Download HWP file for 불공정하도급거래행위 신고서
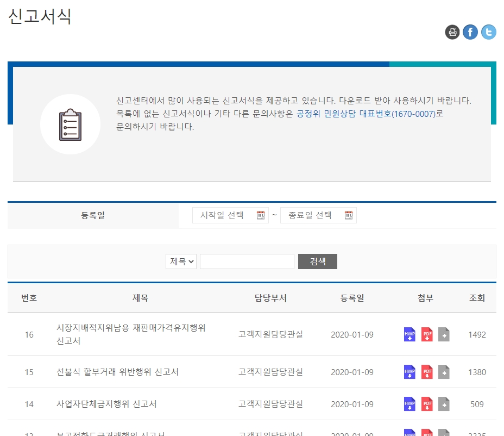Viewport: 504px width, 436px height. coord(409,433)
